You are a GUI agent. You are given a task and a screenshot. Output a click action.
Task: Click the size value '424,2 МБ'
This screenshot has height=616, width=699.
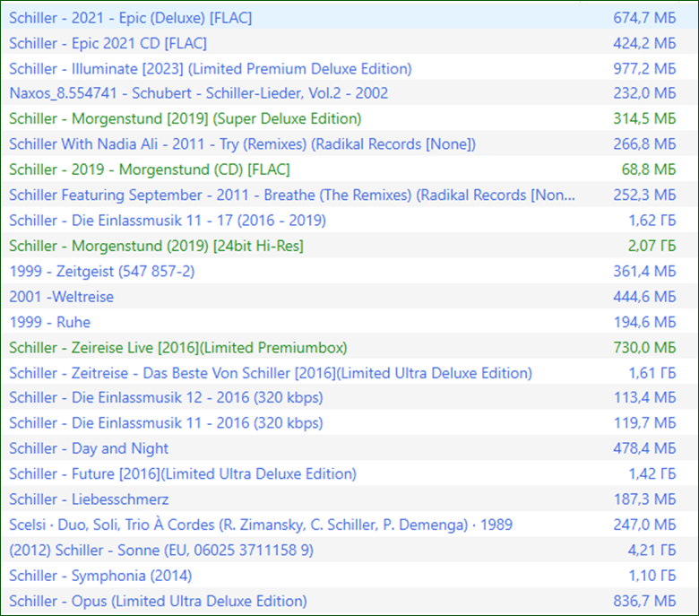(x=644, y=43)
